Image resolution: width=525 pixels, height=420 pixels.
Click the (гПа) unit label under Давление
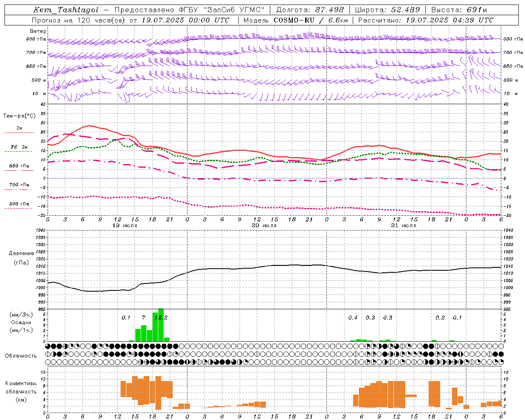tap(21, 263)
